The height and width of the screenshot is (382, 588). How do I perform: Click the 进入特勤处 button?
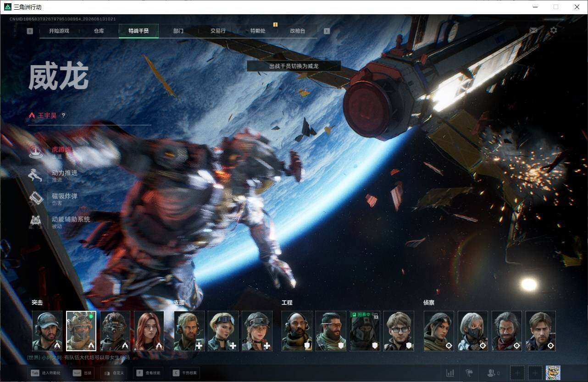(x=45, y=373)
